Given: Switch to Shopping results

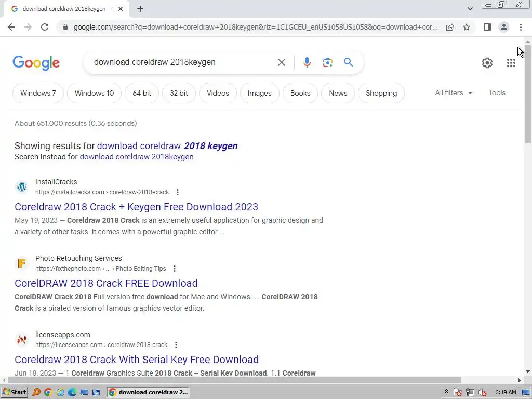Looking at the screenshot, I should (381, 93).
